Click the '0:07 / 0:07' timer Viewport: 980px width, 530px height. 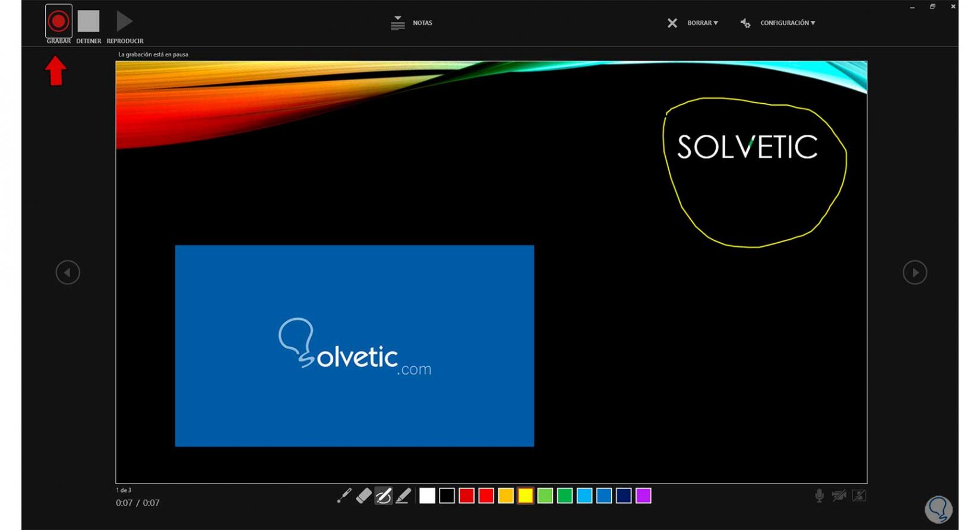(x=138, y=503)
